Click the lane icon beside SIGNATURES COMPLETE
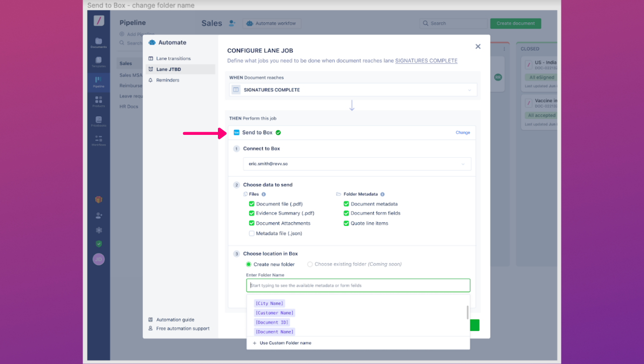Viewport: 644px width, 364px height. pos(236,90)
